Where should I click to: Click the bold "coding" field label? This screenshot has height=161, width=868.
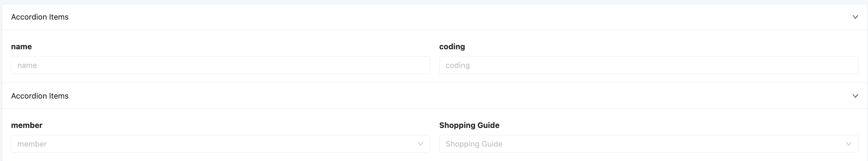point(452,47)
